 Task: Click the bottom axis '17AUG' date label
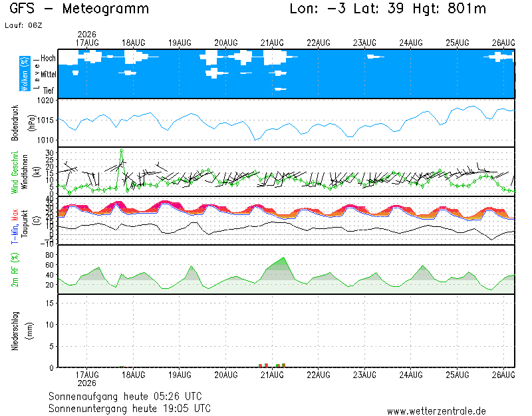[87, 375]
